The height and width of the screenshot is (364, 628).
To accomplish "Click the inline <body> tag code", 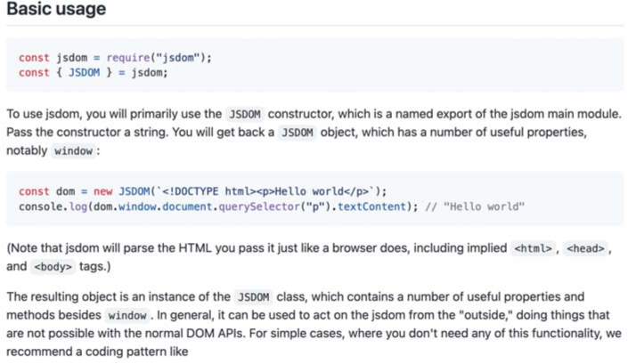I will (x=53, y=266).
